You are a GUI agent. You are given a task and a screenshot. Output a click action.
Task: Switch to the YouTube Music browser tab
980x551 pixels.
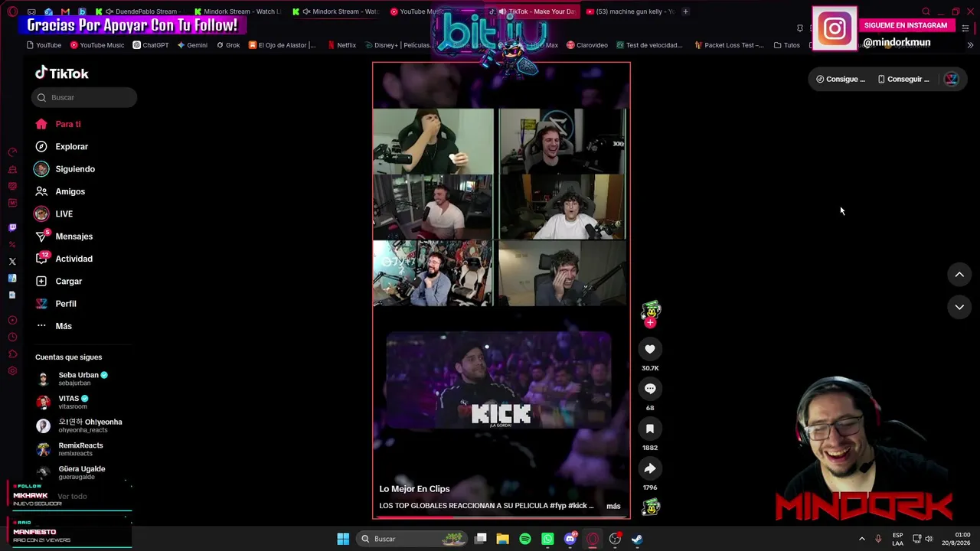click(417, 11)
